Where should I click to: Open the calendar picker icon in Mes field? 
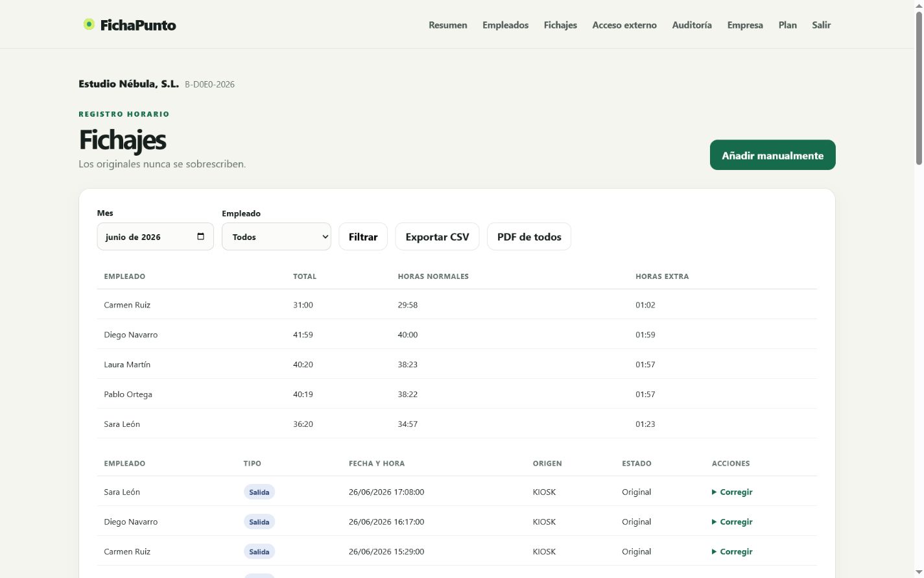200,237
